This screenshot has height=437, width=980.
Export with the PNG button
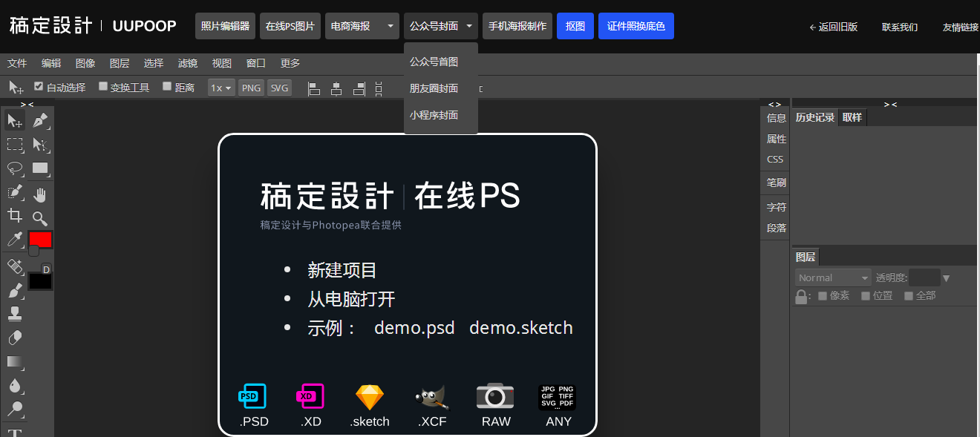252,88
